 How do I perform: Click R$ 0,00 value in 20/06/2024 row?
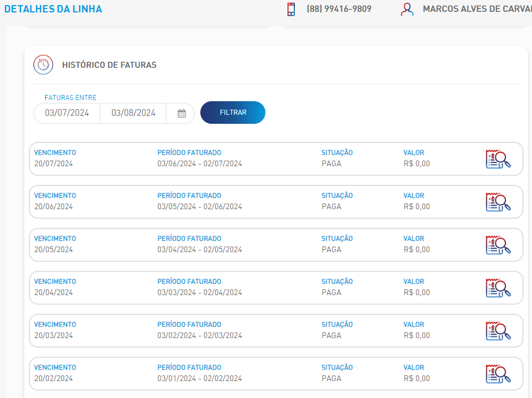(417, 206)
